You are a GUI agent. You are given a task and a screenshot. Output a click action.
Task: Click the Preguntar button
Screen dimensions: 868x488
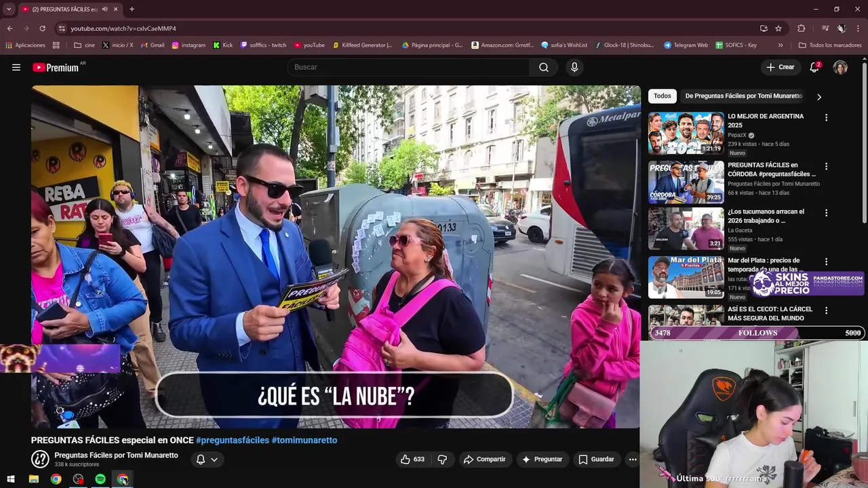click(542, 460)
